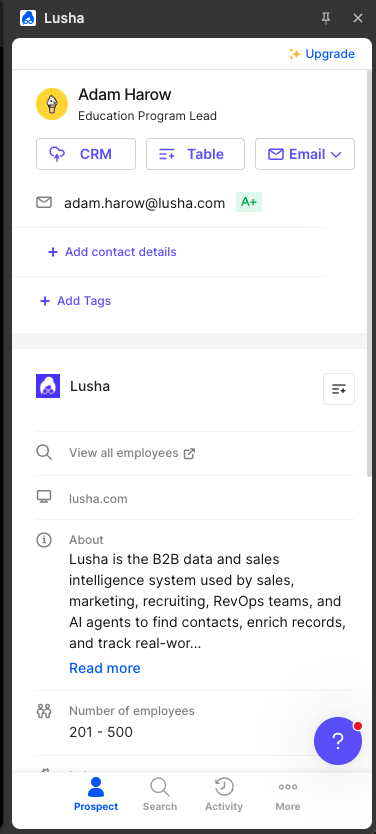Click the Lusha company logo
Image resolution: width=376 pixels, height=834 pixels.
(x=48, y=386)
